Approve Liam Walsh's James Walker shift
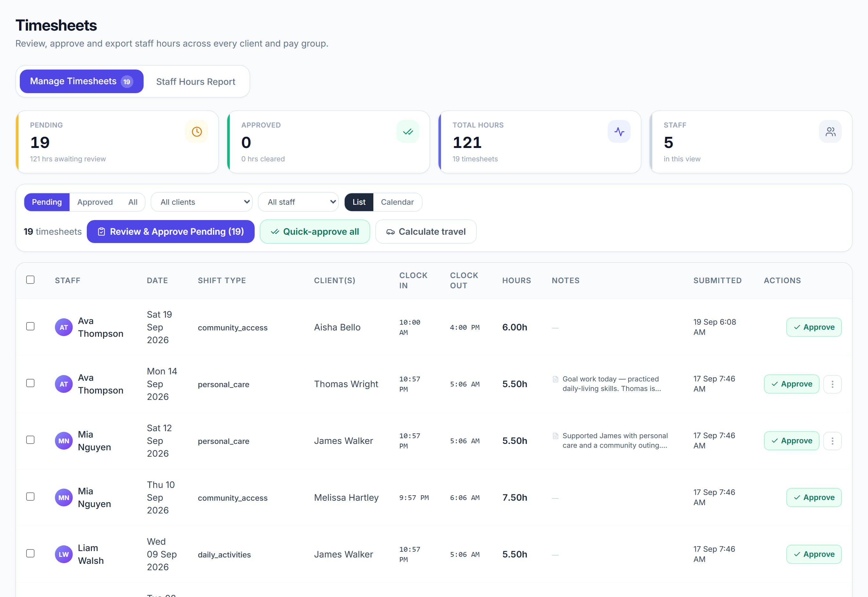This screenshot has width=868, height=597. point(814,554)
